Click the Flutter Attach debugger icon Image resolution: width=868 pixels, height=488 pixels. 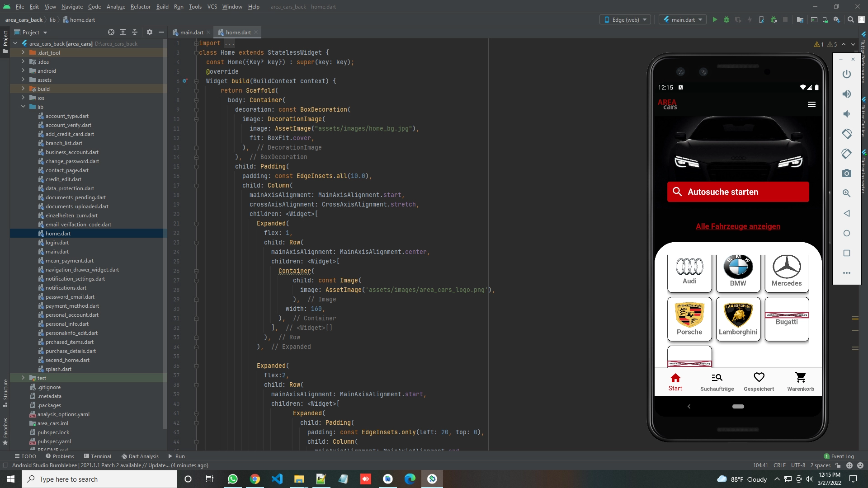[x=762, y=20]
